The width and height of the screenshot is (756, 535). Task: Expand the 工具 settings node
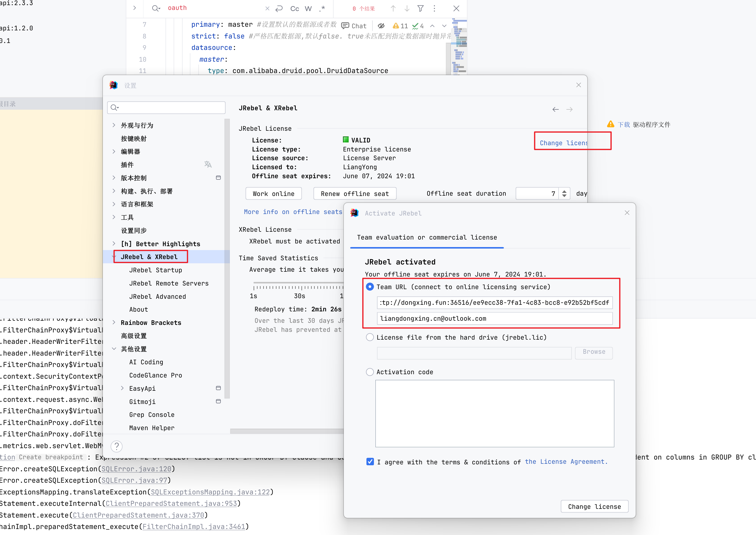click(114, 217)
